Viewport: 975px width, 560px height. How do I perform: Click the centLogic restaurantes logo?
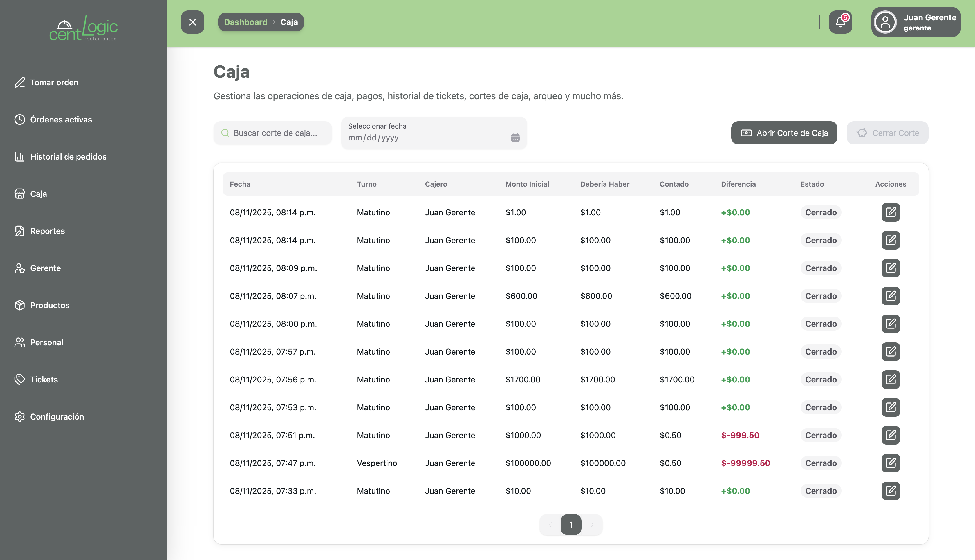point(84,28)
